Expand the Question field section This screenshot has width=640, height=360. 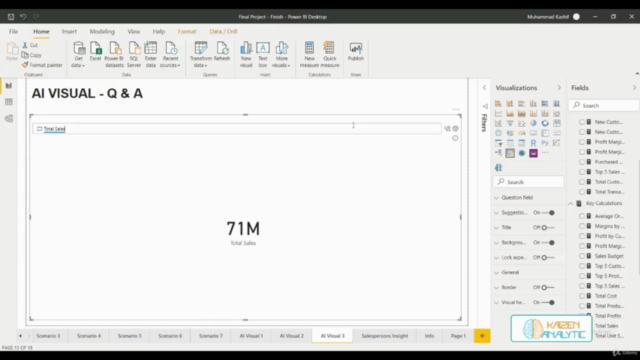[496, 198]
